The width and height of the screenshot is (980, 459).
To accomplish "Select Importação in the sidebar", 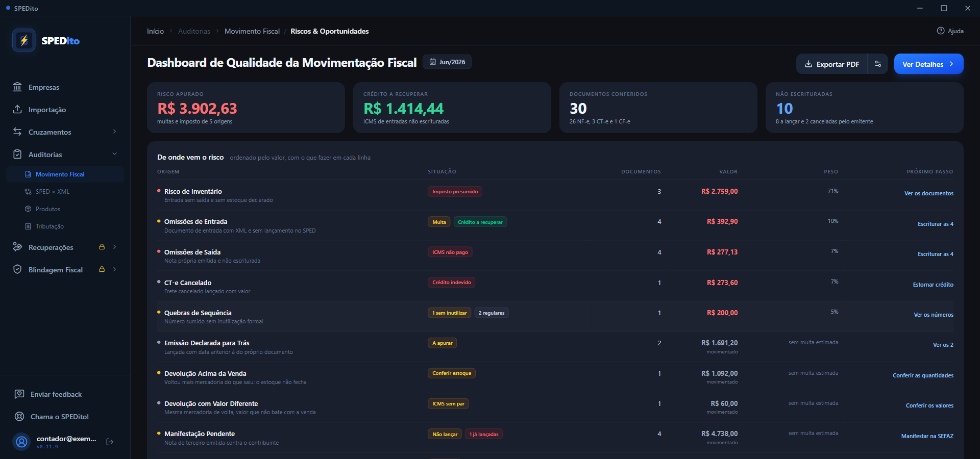I will click(65, 110).
